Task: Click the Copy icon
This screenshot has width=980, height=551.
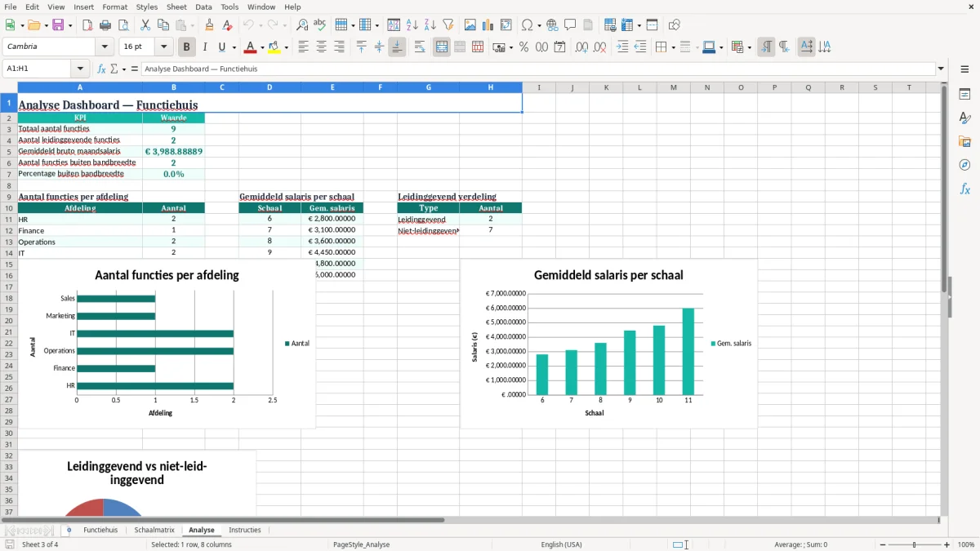Action: 163,25
